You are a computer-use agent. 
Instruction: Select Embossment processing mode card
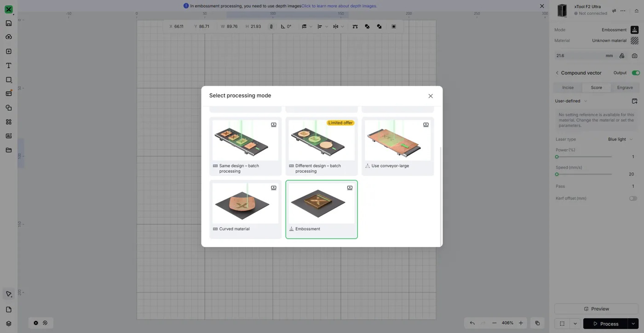(x=322, y=210)
